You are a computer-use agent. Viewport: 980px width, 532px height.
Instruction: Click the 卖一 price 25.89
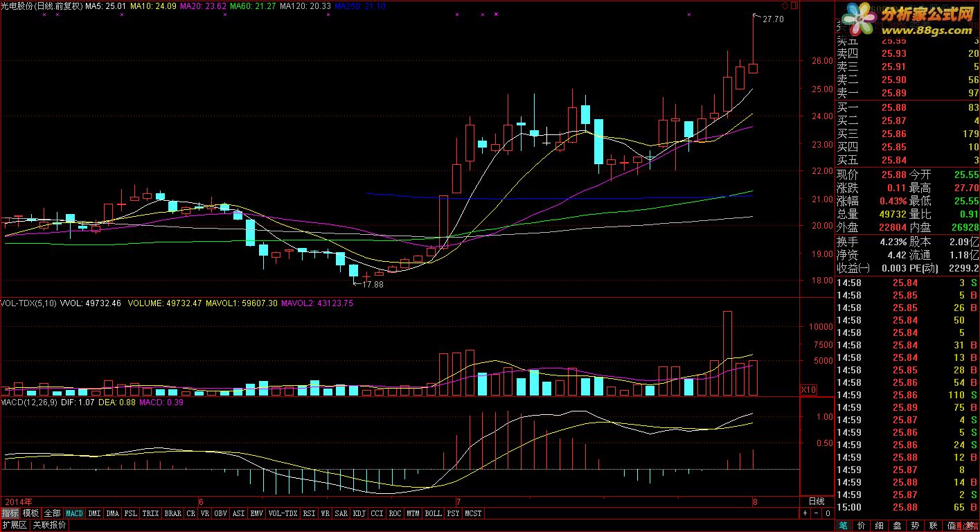pos(893,93)
